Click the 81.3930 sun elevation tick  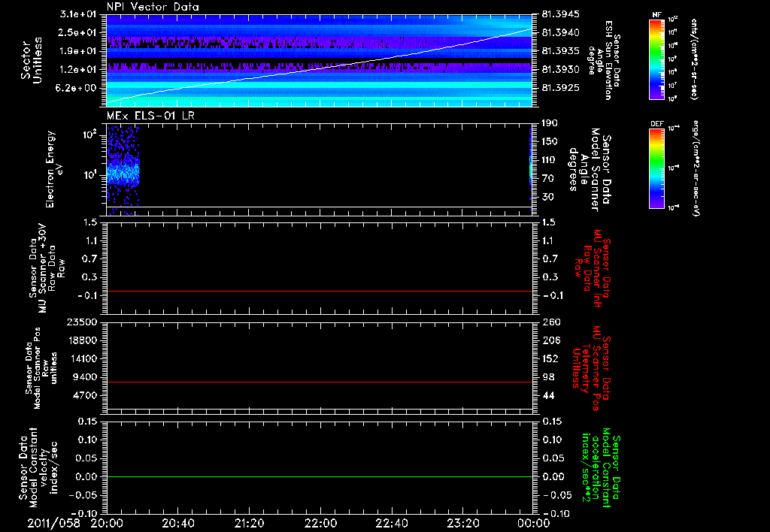tap(560, 70)
